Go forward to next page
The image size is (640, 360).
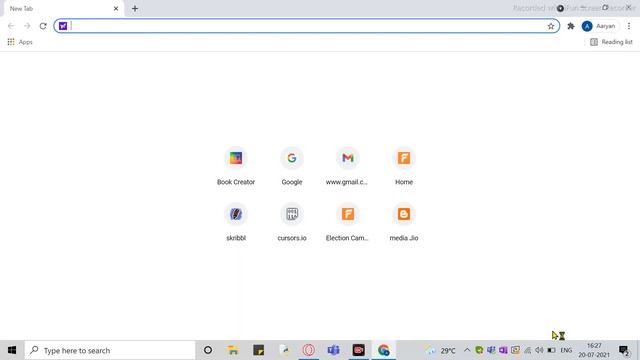click(27, 26)
